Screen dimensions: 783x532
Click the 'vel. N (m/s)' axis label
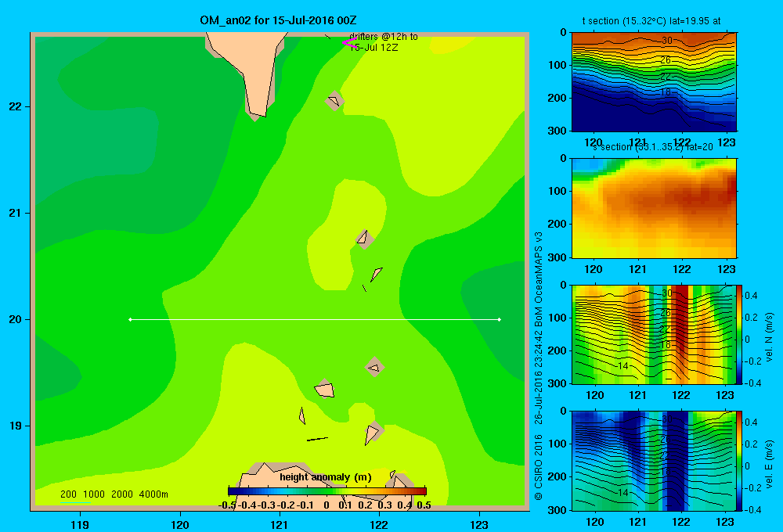(x=769, y=337)
